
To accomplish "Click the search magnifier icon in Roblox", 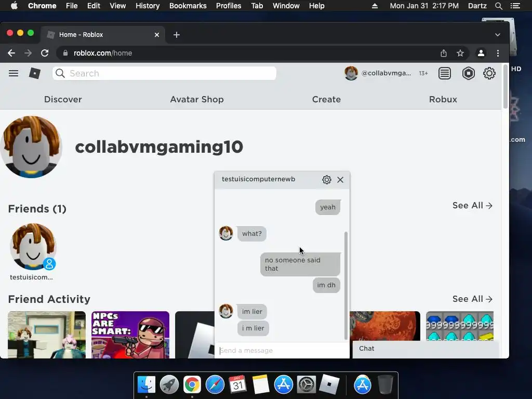I will [60, 73].
